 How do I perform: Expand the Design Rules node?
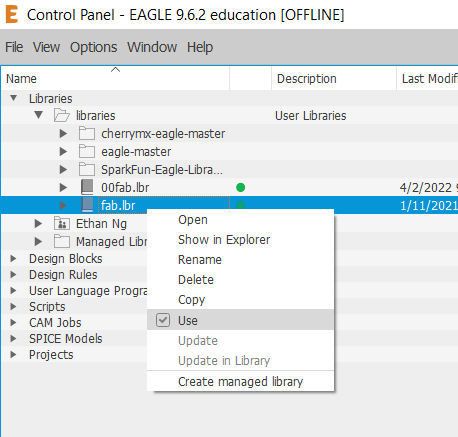(x=13, y=275)
